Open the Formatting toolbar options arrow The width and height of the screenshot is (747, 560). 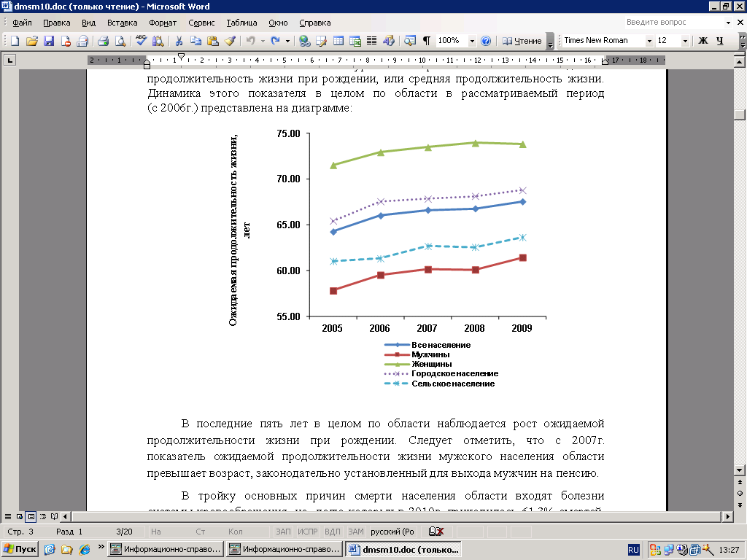click(743, 41)
